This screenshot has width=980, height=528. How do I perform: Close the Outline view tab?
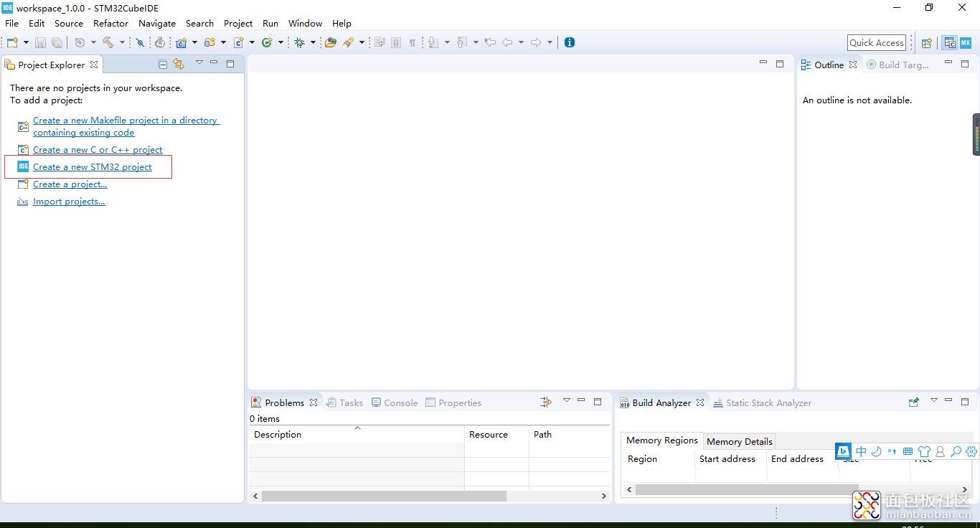(x=853, y=65)
